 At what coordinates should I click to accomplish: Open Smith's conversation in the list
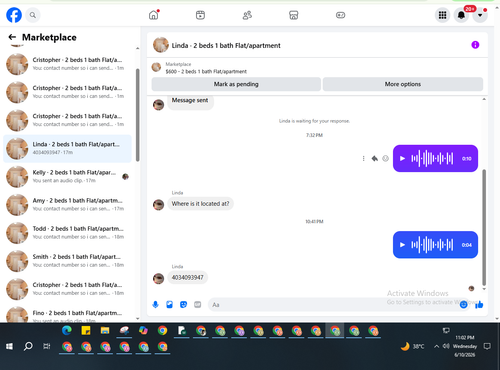67,261
